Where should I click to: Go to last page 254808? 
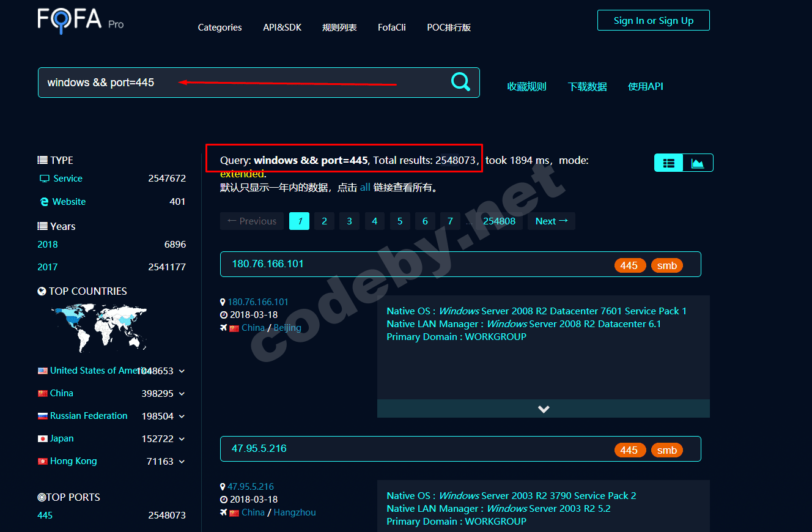click(x=499, y=221)
